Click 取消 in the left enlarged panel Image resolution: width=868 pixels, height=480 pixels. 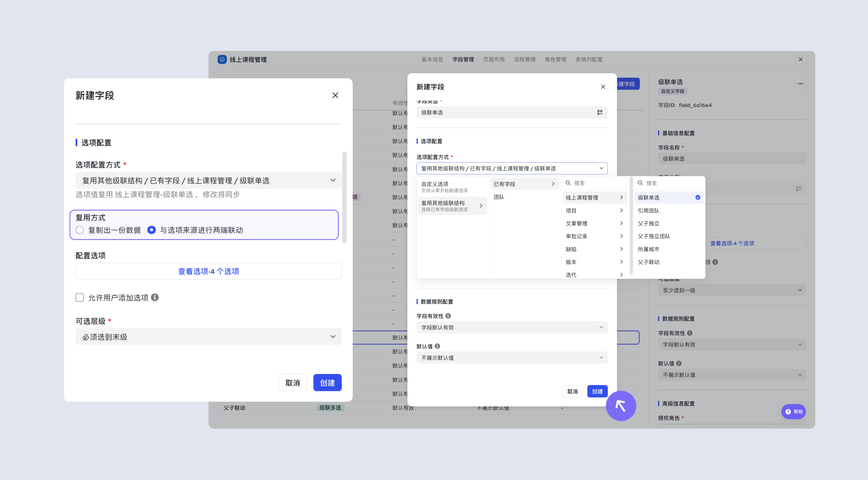293,383
